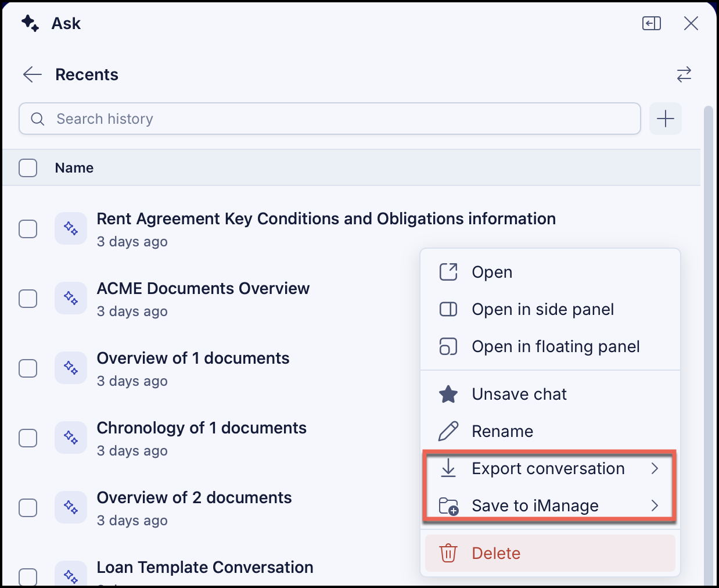Screen dimensions: 719x588
Task: Open Loan Template Conversation
Action: click(x=205, y=567)
